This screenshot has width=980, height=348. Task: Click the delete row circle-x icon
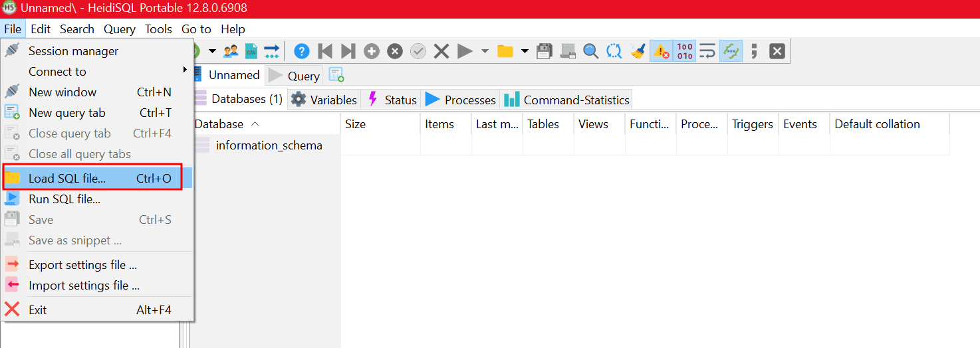pos(395,51)
